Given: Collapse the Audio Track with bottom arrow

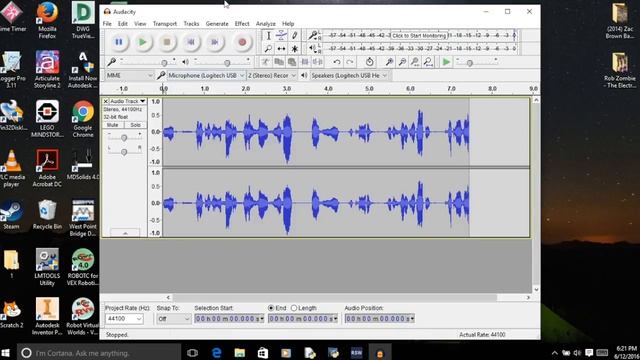Looking at the screenshot, I should pos(125,233).
